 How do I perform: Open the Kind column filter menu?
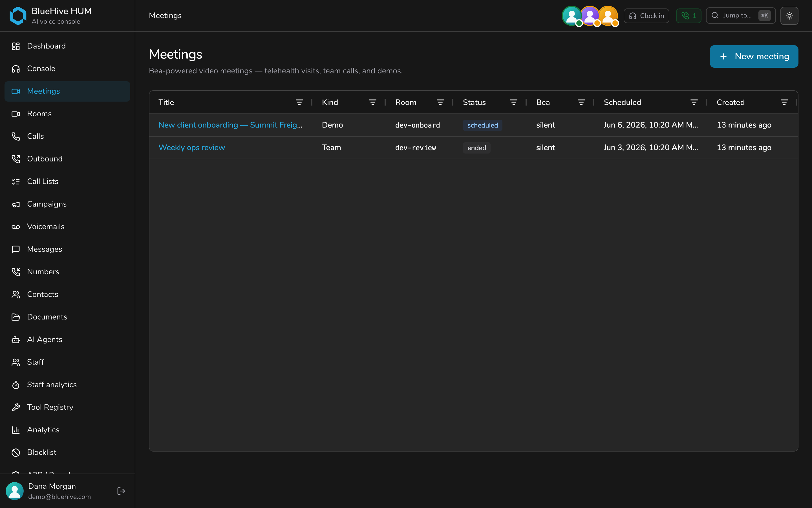tap(372, 102)
